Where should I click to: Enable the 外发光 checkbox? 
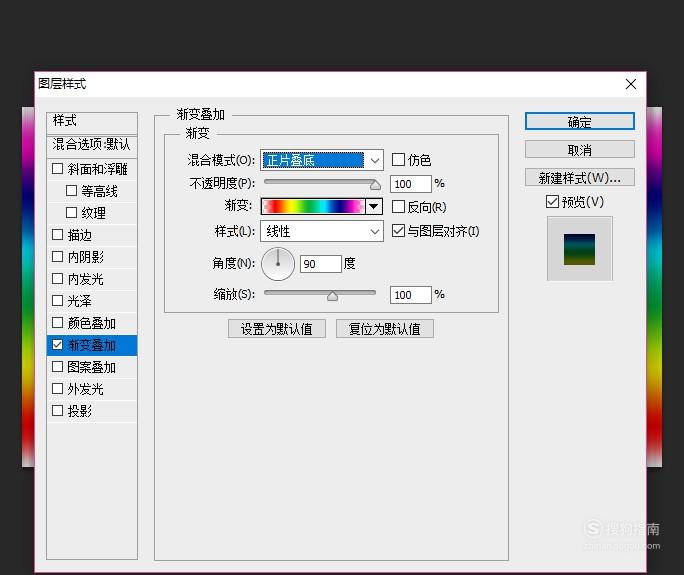(x=58, y=388)
